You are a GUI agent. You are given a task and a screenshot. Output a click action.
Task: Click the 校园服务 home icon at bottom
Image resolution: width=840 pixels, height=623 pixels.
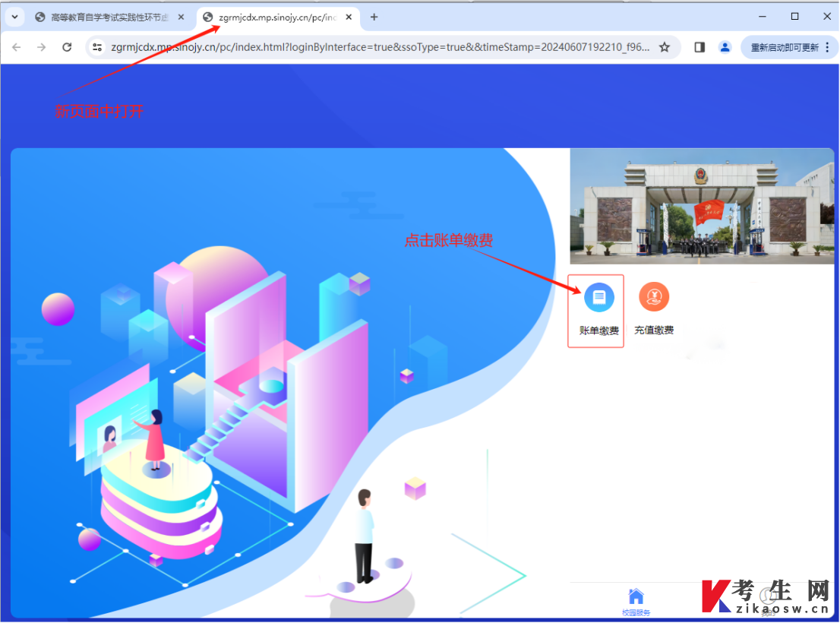[x=636, y=602]
